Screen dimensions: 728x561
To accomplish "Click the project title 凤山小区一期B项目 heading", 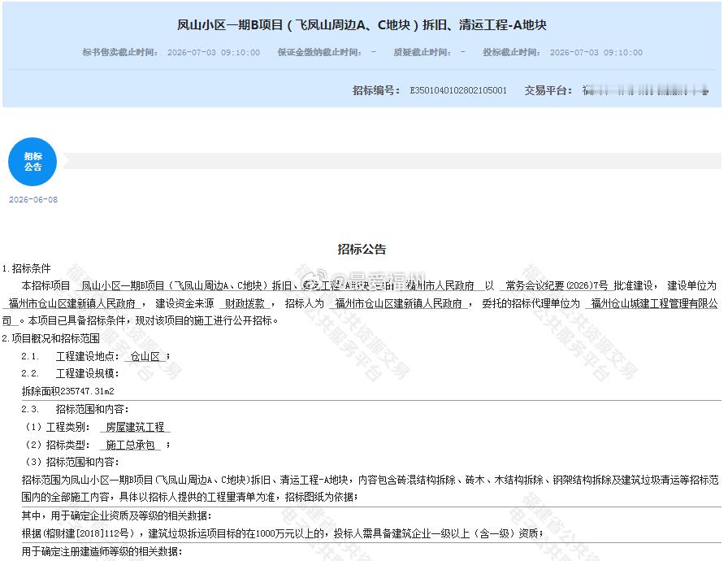I will tap(362, 24).
